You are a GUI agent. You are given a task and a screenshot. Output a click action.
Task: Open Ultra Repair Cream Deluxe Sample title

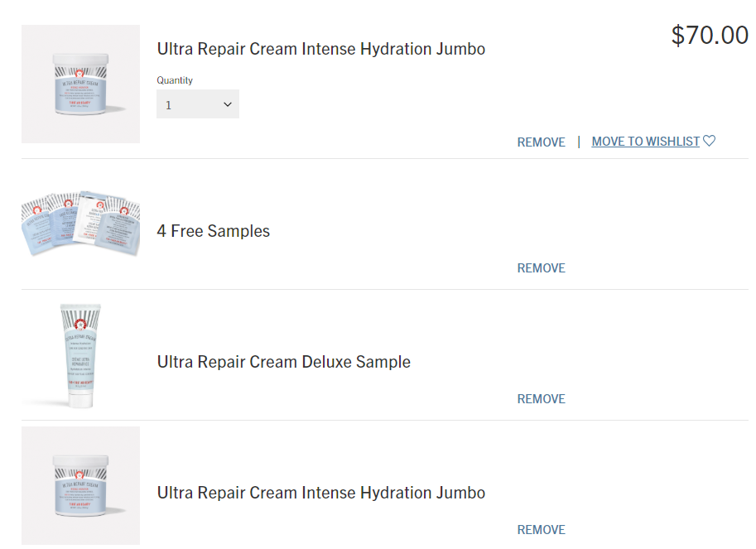point(283,362)
